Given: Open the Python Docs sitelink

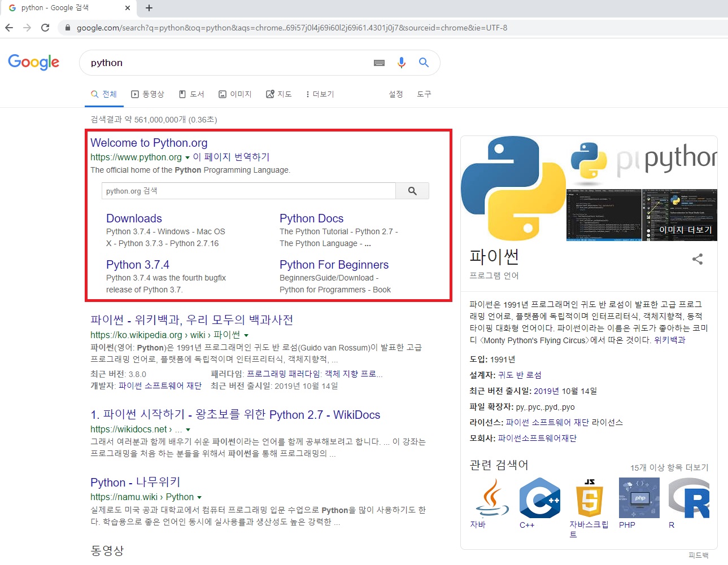Looking at the screenshot, I should [x=311, y=218].
